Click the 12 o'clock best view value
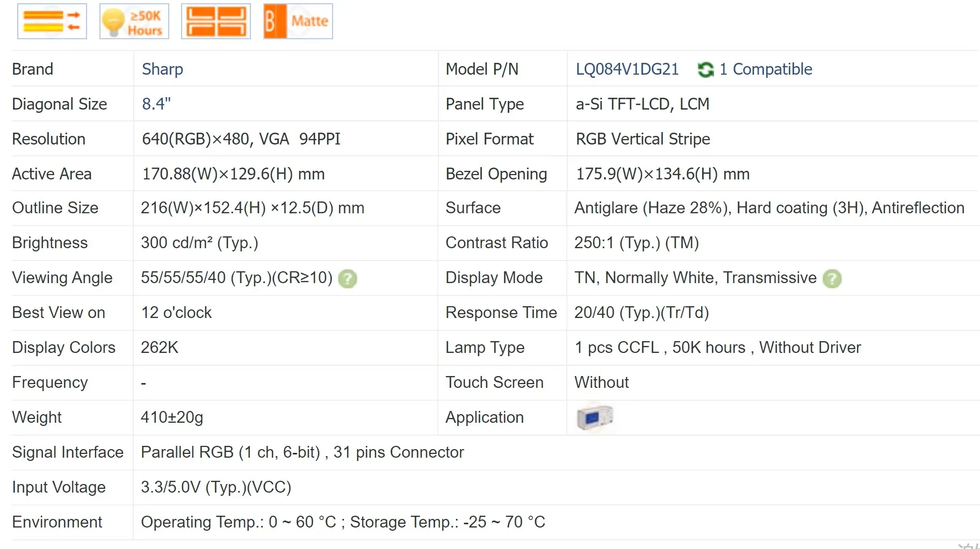 (x=176, y=313)
